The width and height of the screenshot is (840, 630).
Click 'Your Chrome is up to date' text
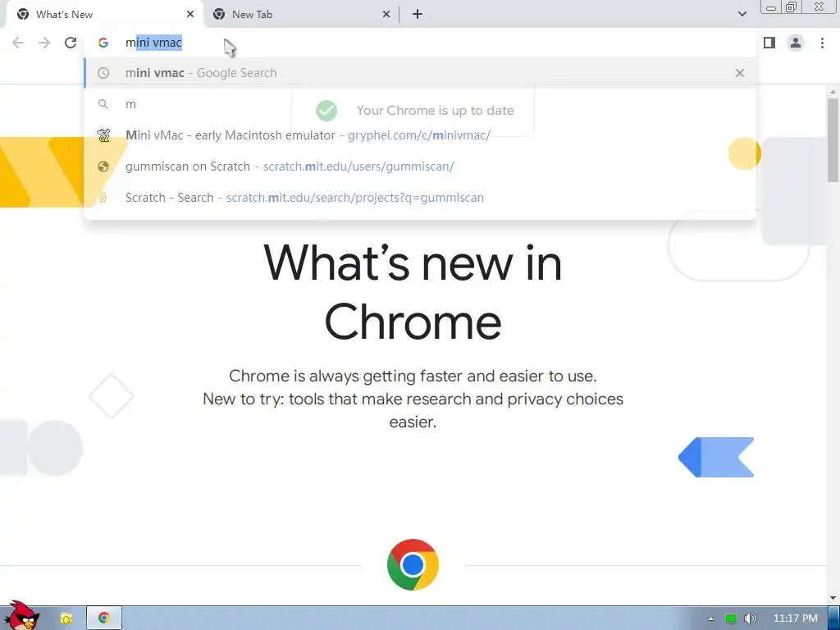click(x=435, y=111)
